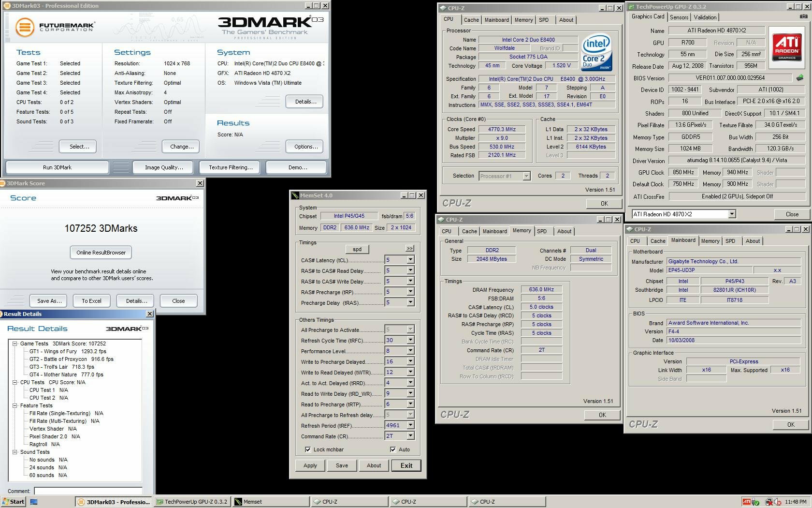The height and width of the screenshot is (508, 812).
Task: Switch to 3DMark03 Professional taskbar item
Action: point(114,502)
